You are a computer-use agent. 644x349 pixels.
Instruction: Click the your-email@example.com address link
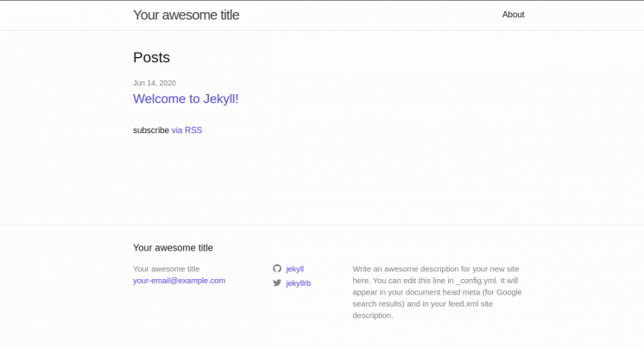tap(179, 281)
